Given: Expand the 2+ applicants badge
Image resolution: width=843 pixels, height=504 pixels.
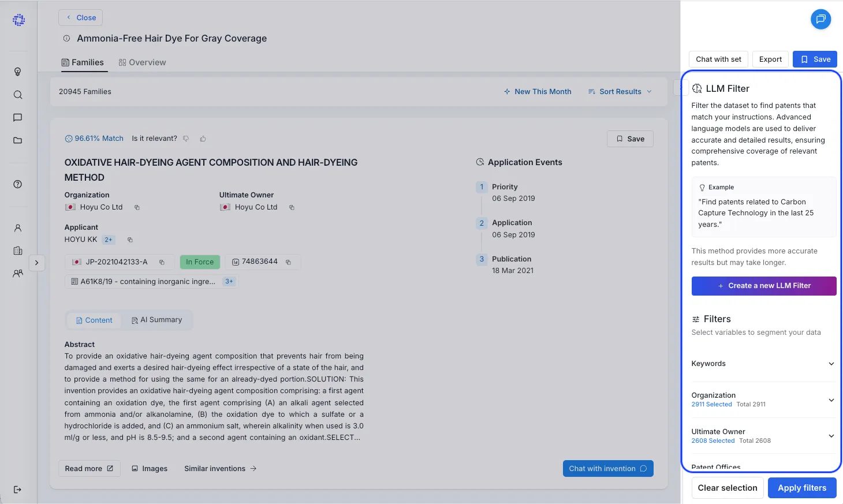Looking at the screenshot, I should [x=109, y=240].
